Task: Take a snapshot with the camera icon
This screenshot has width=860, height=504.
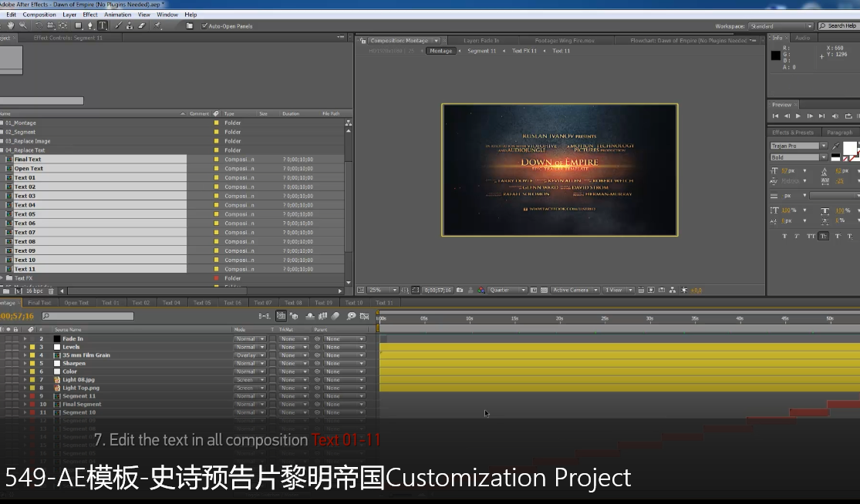Action: [x=460, y=290]
